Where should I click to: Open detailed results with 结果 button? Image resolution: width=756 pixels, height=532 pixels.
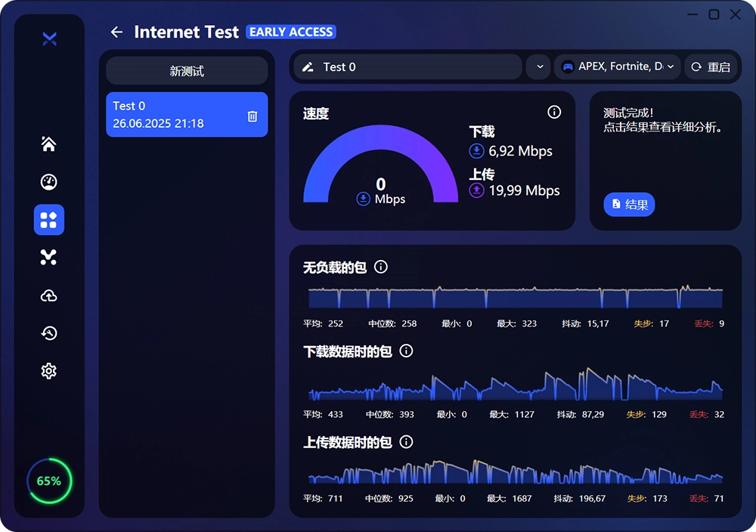click(629, 204)
